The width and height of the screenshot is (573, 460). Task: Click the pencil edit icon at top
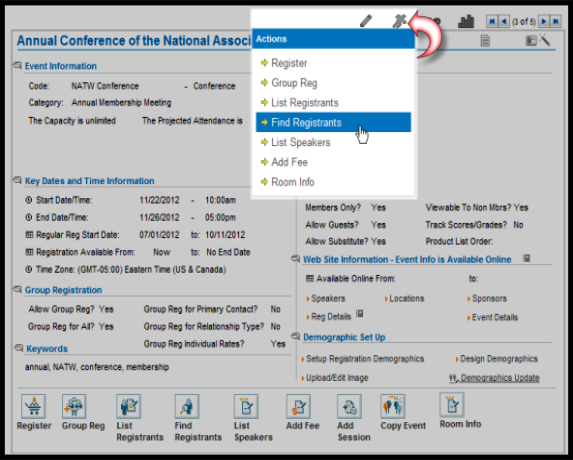[x=366, y=21]
